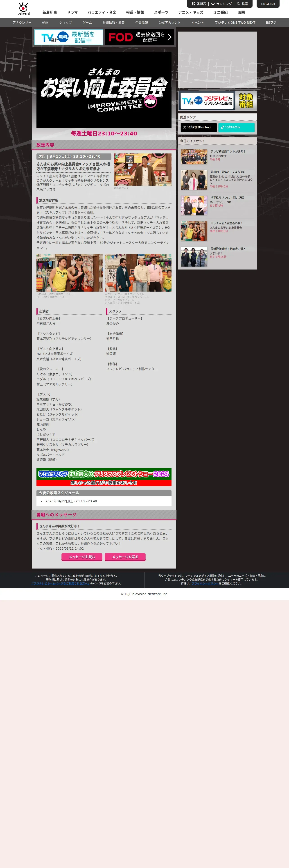Click the たける ナダル 村上 group photo

tap(138, 273)
